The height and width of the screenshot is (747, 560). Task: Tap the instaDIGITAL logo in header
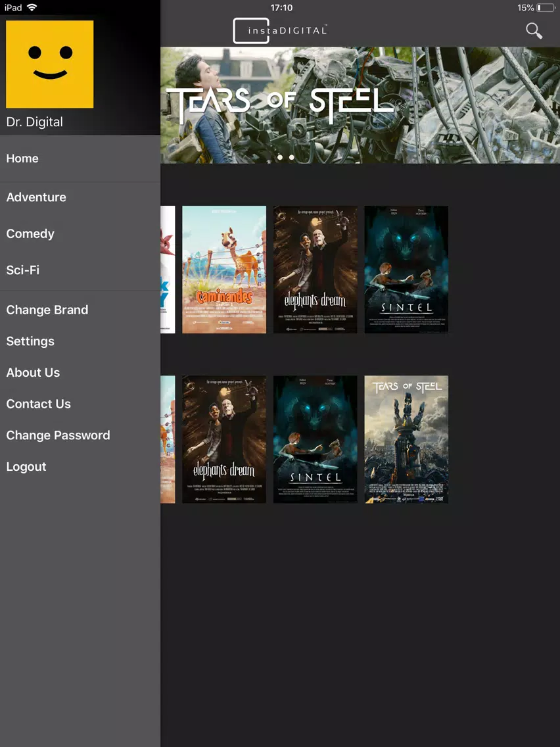coord(280,30)
